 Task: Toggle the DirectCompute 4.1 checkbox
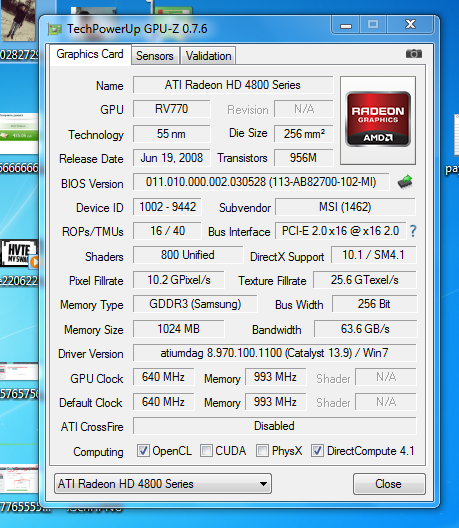tap(317, 450)
